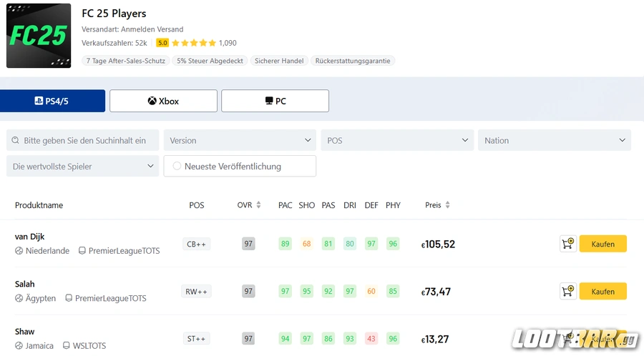Click the card icon beside van Dijk's PremierLeagueTOTS
Screen dimensions: 644x356
point(82,251)
